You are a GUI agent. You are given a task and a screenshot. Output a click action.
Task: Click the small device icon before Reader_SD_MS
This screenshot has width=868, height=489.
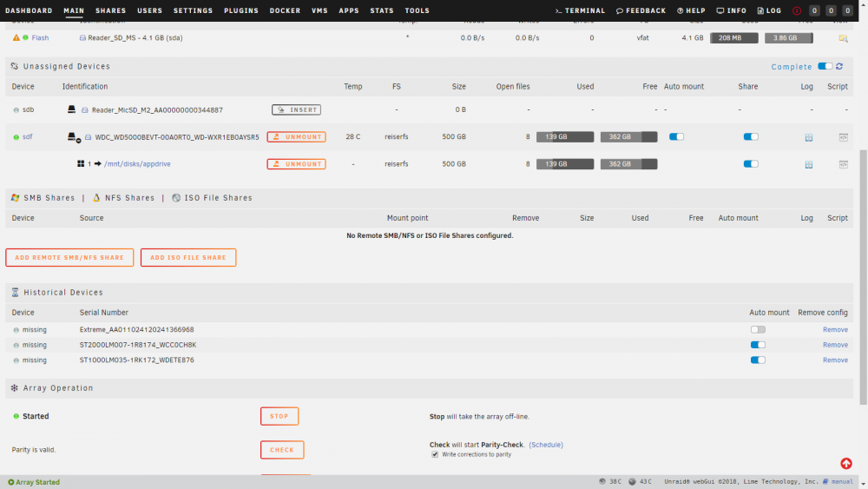(82, 38)
